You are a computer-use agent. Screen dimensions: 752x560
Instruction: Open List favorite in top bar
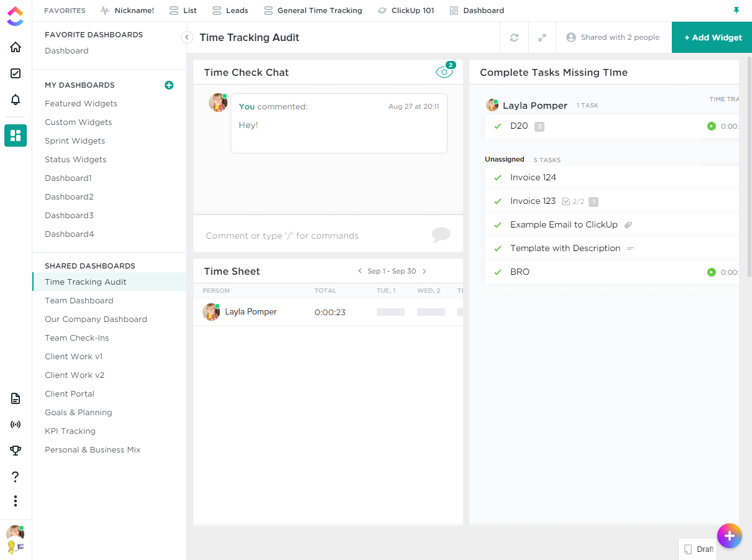click(183, 11)
